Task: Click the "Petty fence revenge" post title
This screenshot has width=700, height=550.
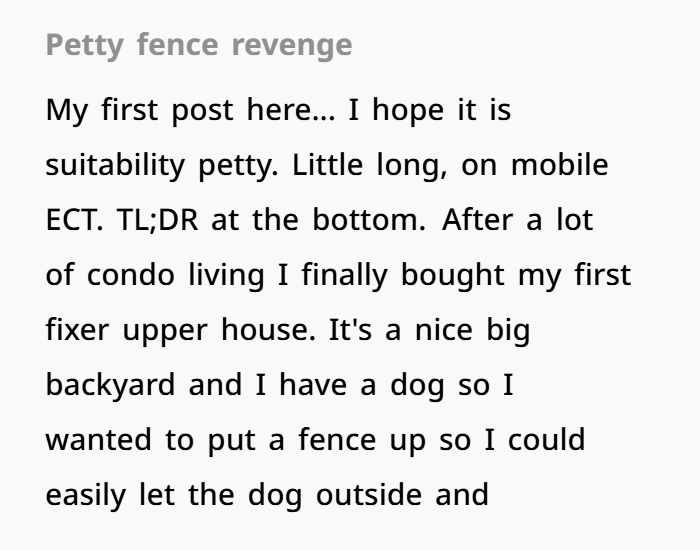Action: 199,45
